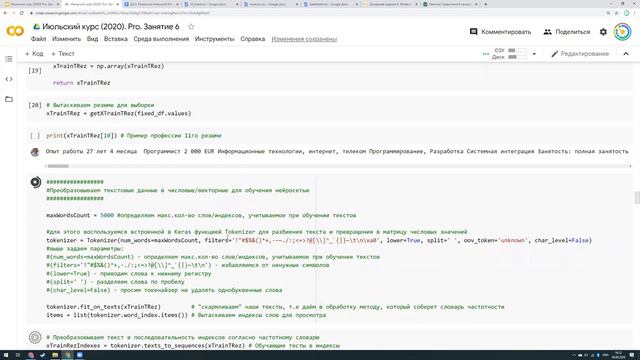
Task: Open the Вставка menu
Action: 116,39
